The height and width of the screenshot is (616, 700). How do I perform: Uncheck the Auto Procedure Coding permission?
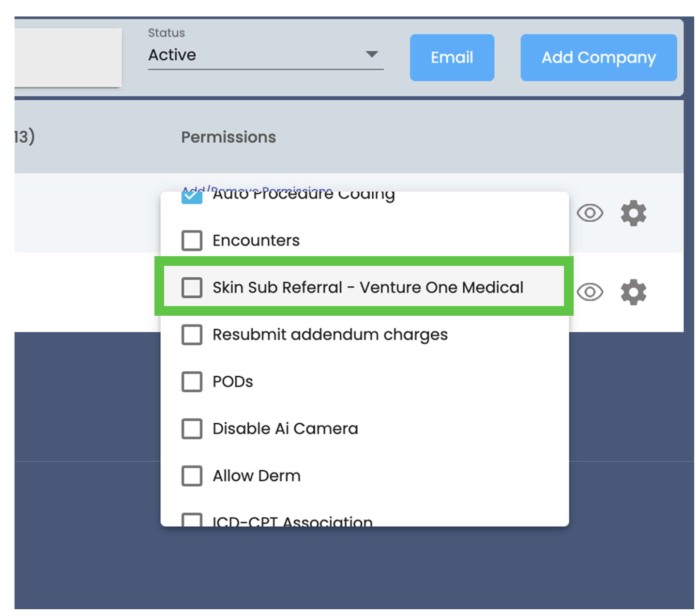192,196
